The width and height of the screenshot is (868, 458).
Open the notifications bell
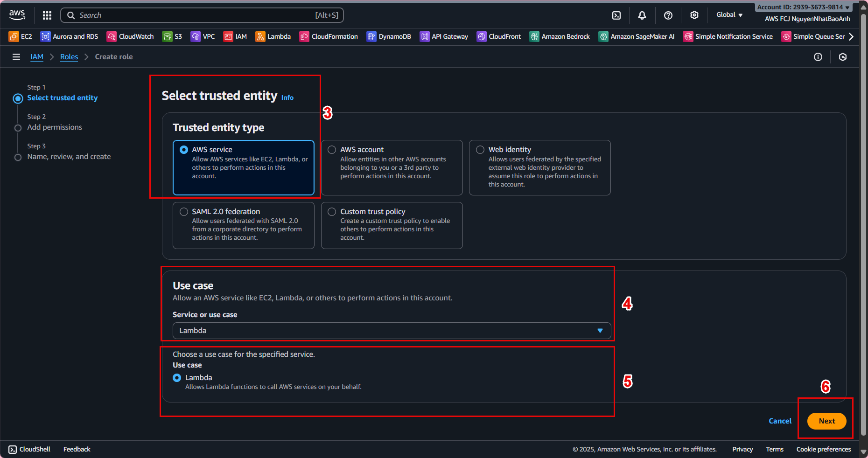click(642, 15)
